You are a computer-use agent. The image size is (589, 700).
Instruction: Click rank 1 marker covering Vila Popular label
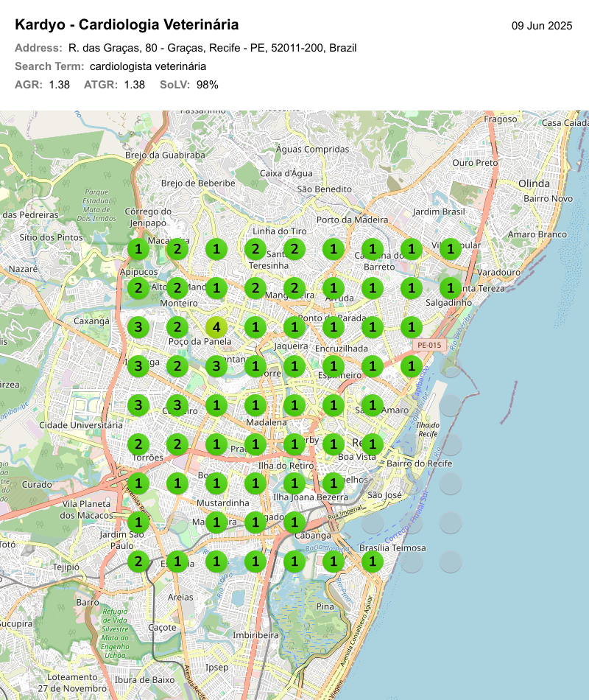(x=451, y=248)
